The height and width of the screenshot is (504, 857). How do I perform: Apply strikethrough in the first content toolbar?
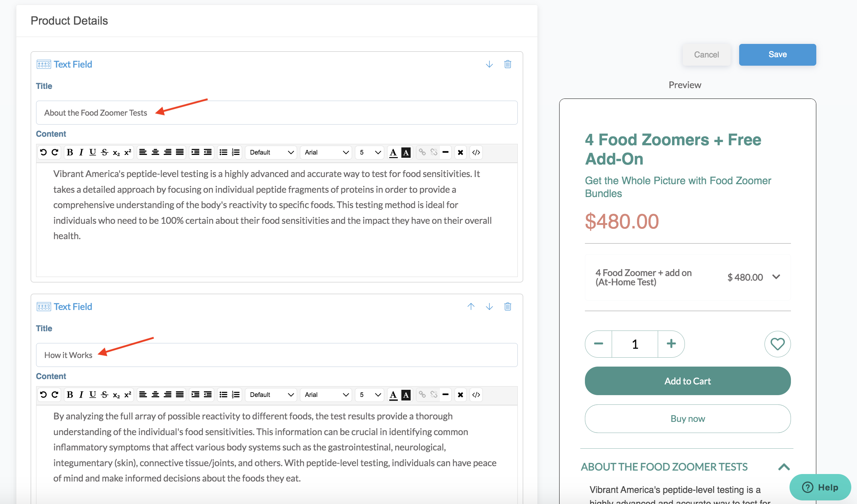(x=104, y=152)
